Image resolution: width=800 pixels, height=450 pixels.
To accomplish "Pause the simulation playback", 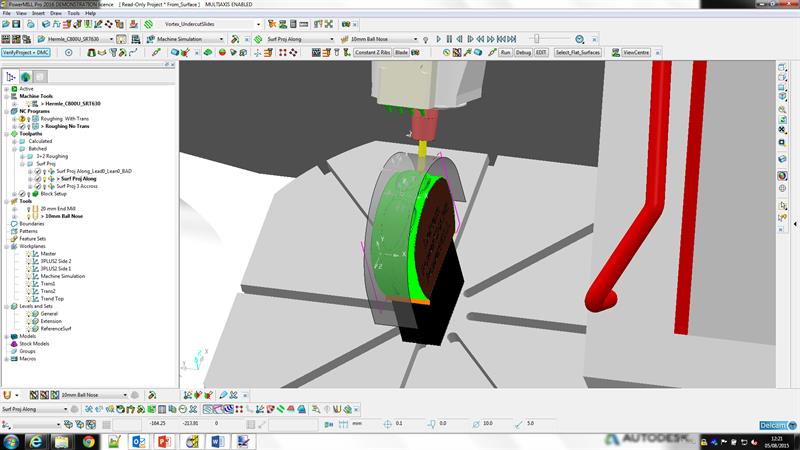I will (449, 39).
